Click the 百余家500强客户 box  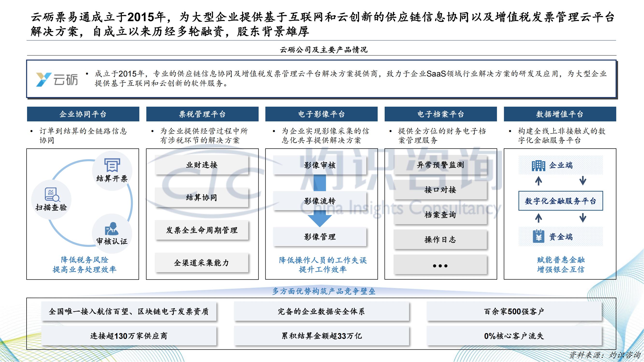coord(514,312)
